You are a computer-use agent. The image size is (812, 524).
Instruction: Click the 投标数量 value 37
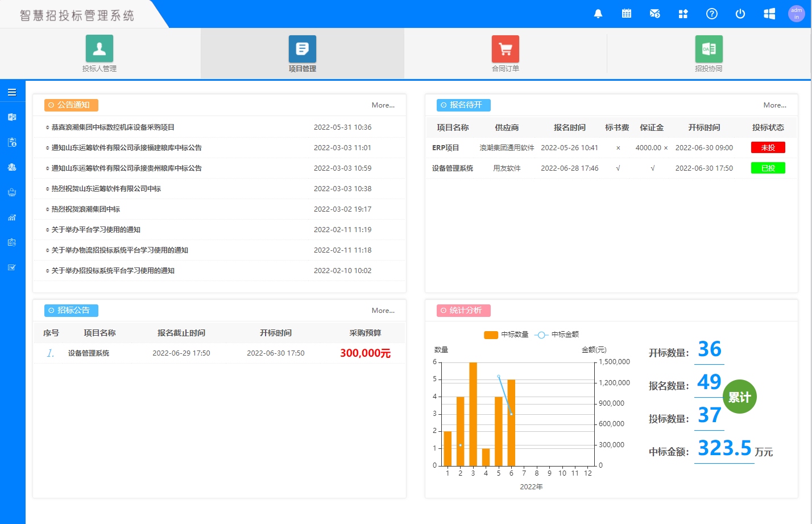tap(710, 415)
